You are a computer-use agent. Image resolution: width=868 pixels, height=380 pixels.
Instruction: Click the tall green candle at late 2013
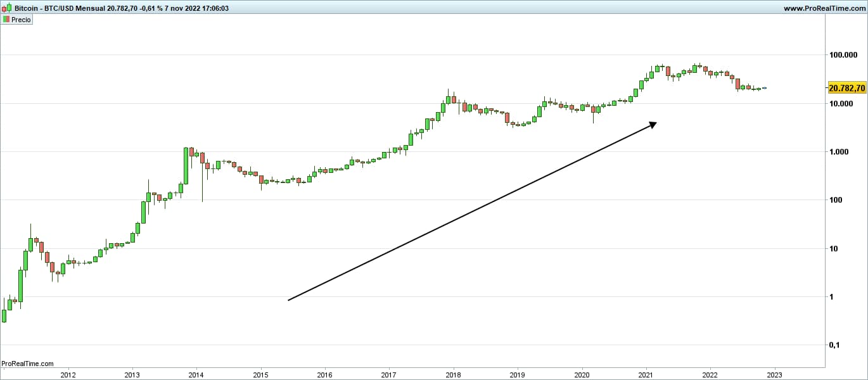click(186, 165)
